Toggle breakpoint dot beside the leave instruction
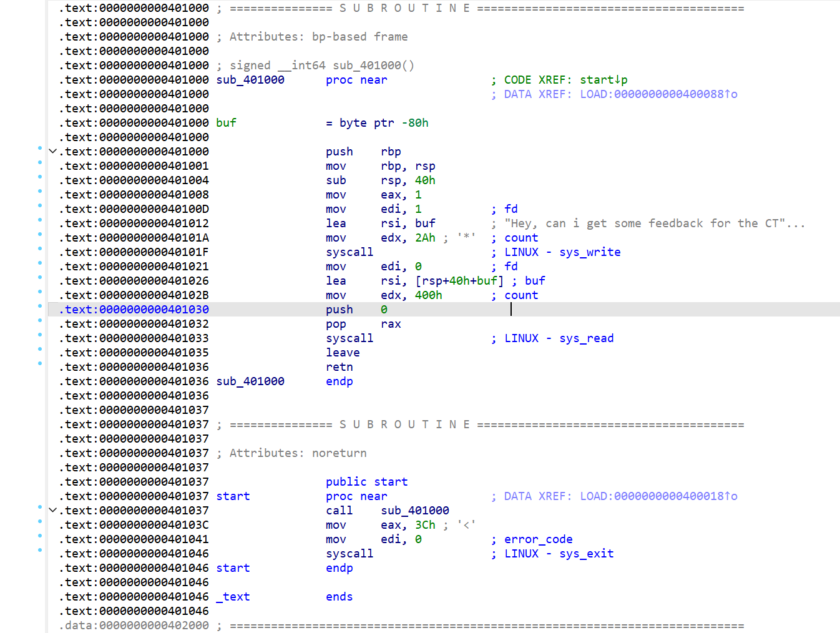840x633 pixels. click(40, 350)
